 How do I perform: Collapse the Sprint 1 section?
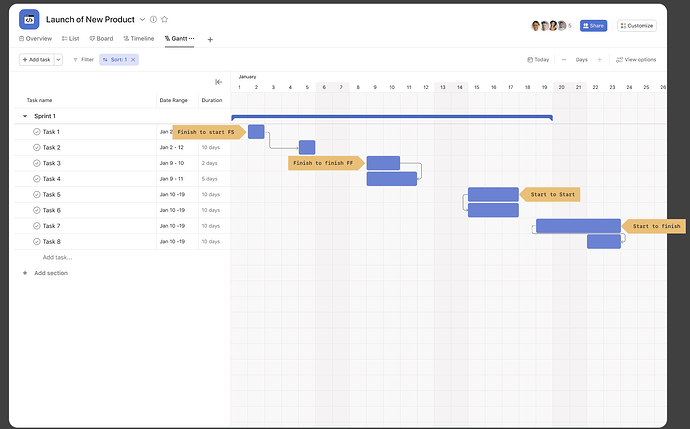click(25, 116)
